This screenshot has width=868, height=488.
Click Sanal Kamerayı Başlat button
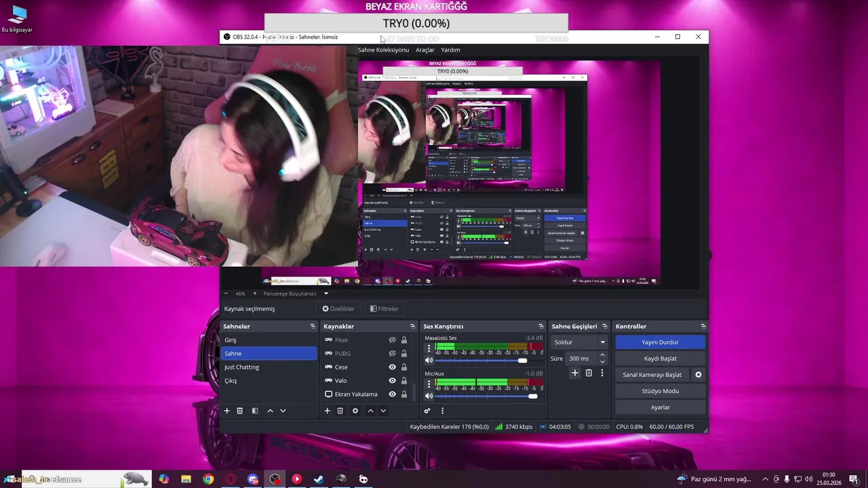[x=652, y=375]
